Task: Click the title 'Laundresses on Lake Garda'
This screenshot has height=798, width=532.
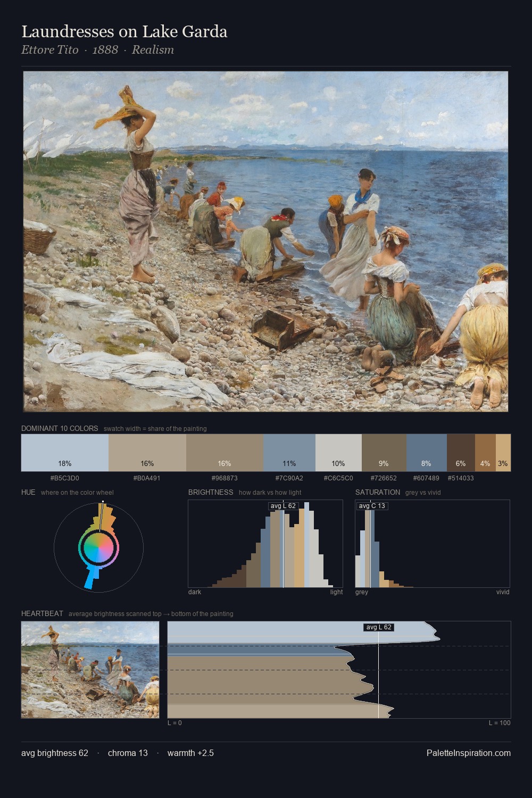Action: (x=124, y=32)
